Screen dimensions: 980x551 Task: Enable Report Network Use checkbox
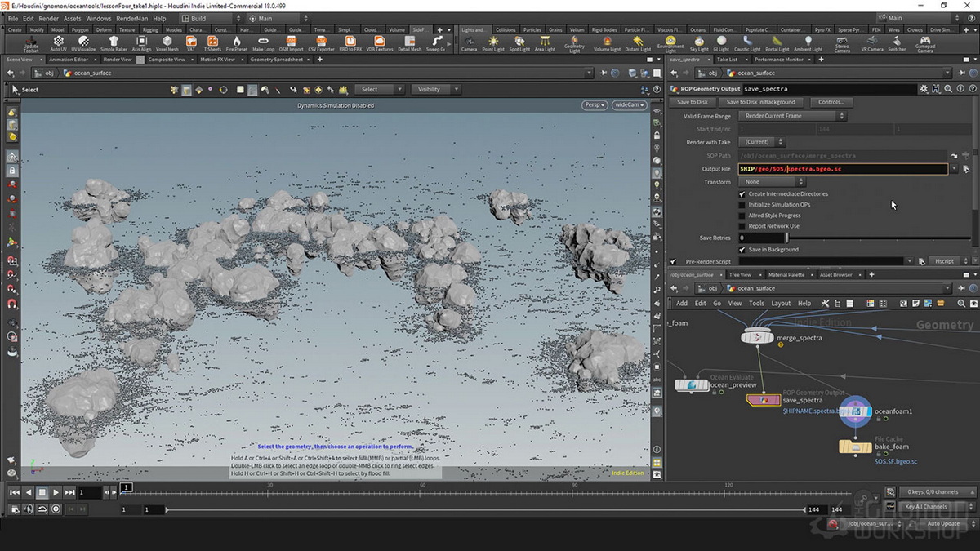pyautogui.click(x=742, y=226)
